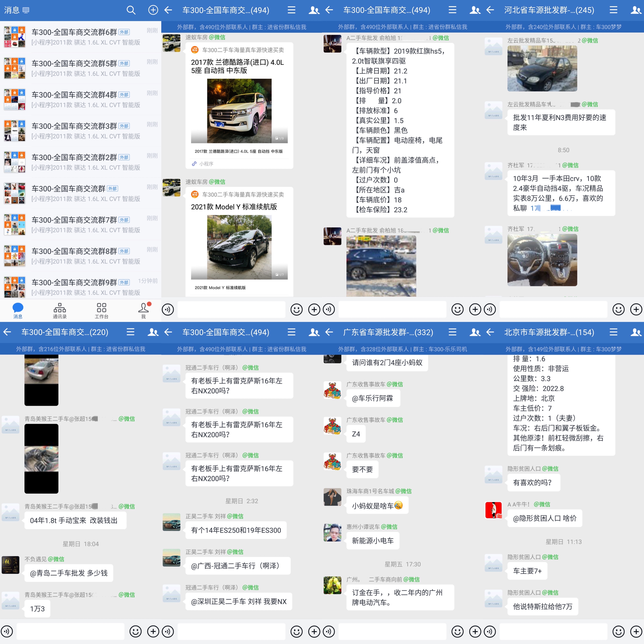Go back from 河北省车源批发群 chat
This screenshot has height=644, width=644.
[x=490, y=10]
